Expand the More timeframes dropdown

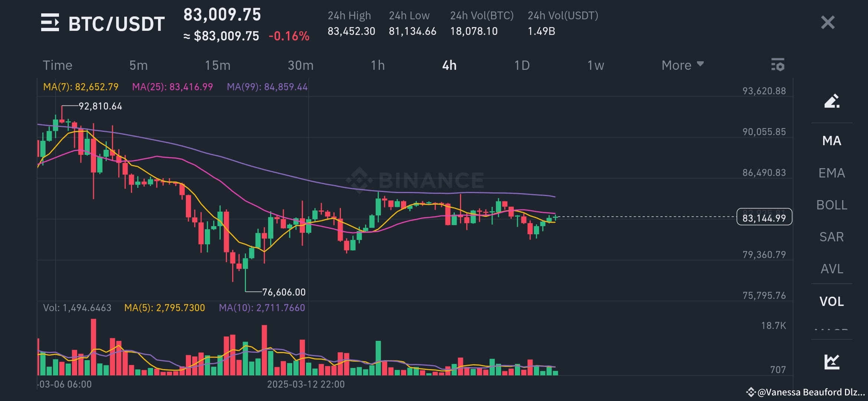(682, 65)
